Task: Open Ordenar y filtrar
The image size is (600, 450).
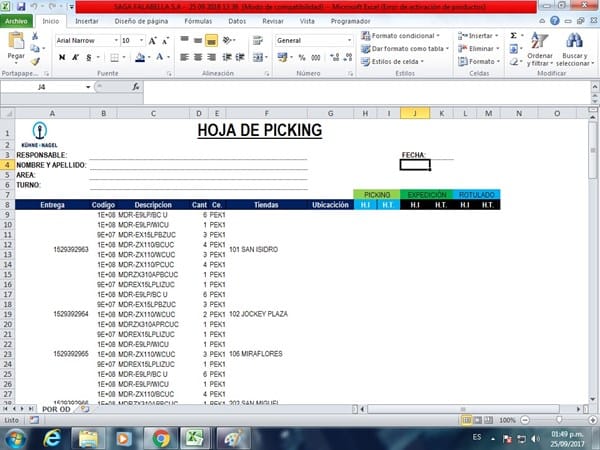Action: point(540,49)
